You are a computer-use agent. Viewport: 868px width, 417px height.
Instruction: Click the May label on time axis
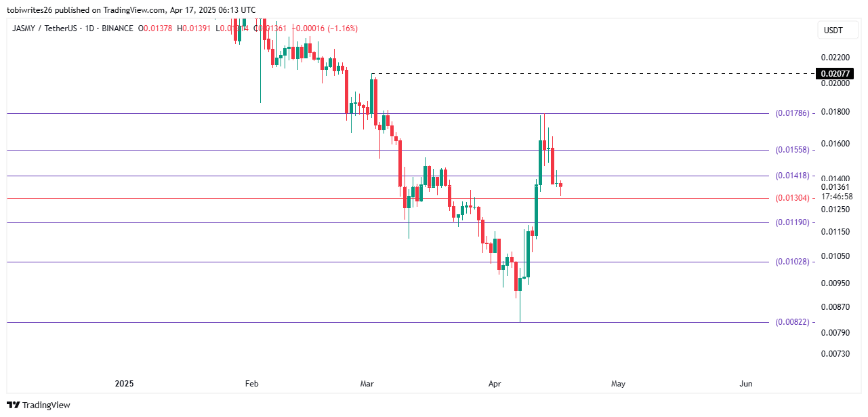tap(618, 384)
